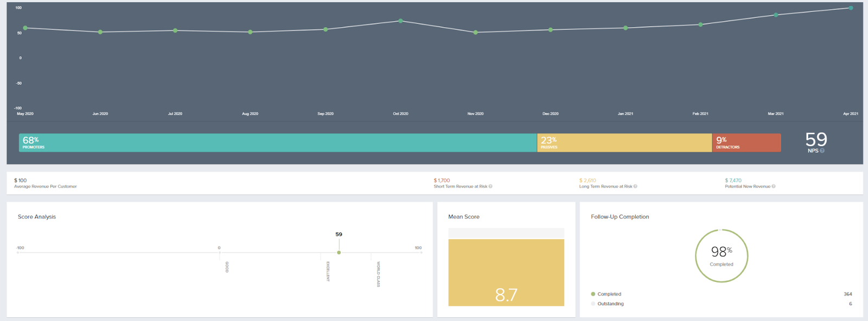
Task: Click the $ 1,700 short term revenue value
Action: (442, 180)
